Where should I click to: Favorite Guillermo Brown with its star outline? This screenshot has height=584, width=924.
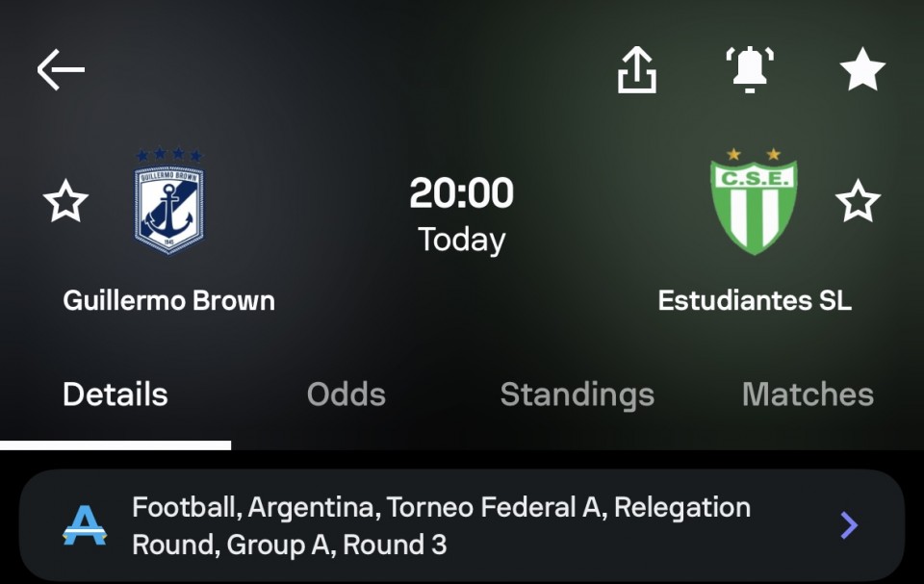click(65, 201)
